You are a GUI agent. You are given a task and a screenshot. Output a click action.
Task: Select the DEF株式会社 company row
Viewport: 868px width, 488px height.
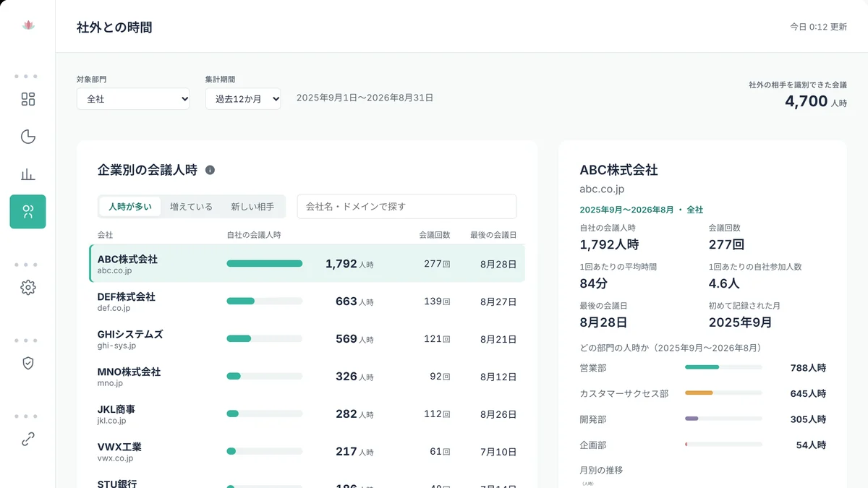307,301
